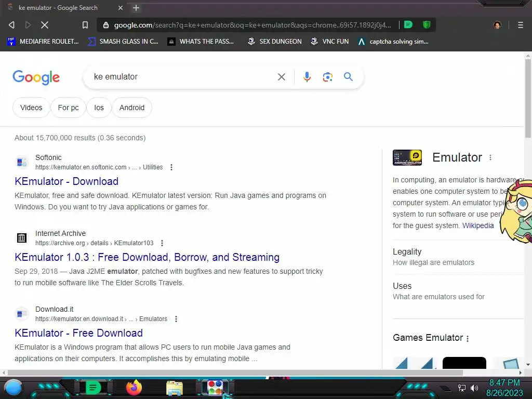
Task: Open a new tab with plus button
Action: tap(136, 8)
